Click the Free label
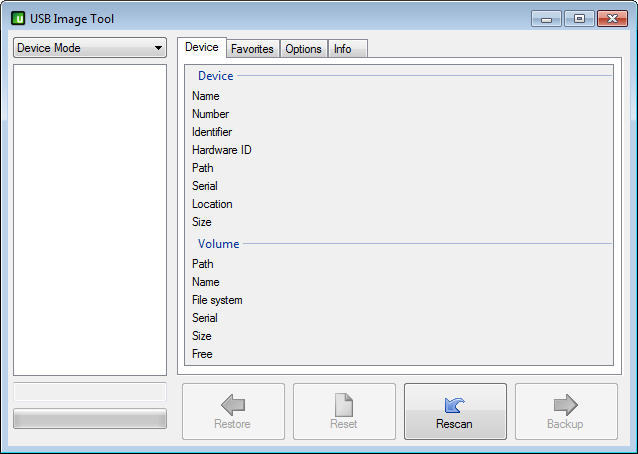Image resolution: width=638 pixels, height=454 pixels. point(202,354)
